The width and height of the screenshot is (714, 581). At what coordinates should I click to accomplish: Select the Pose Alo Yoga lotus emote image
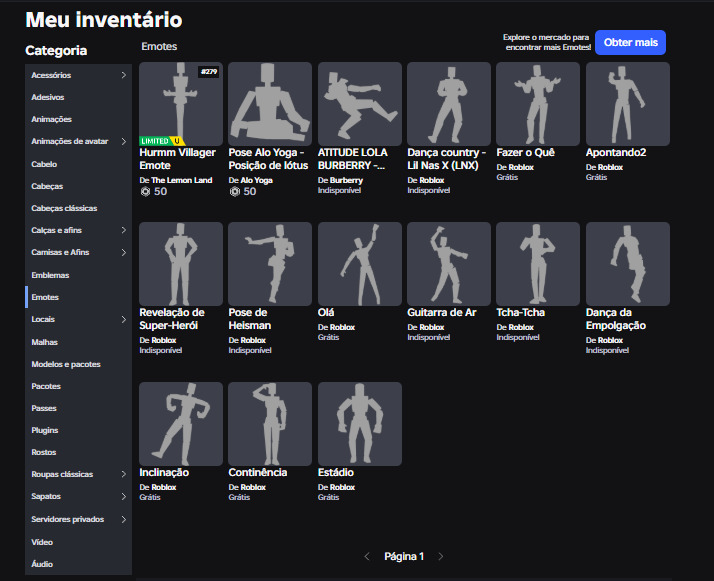[270, 103]
